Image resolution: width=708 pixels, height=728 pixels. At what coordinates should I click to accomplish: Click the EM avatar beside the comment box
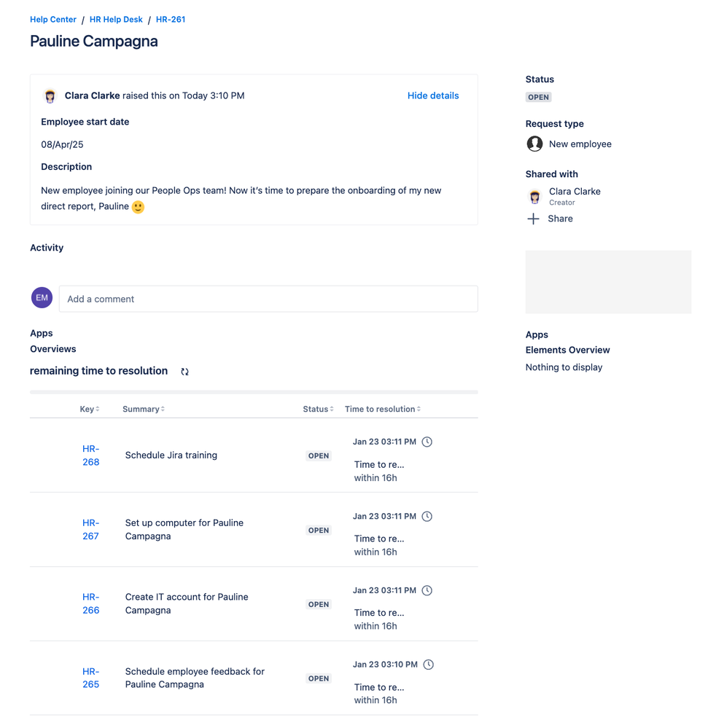point(42,297)
